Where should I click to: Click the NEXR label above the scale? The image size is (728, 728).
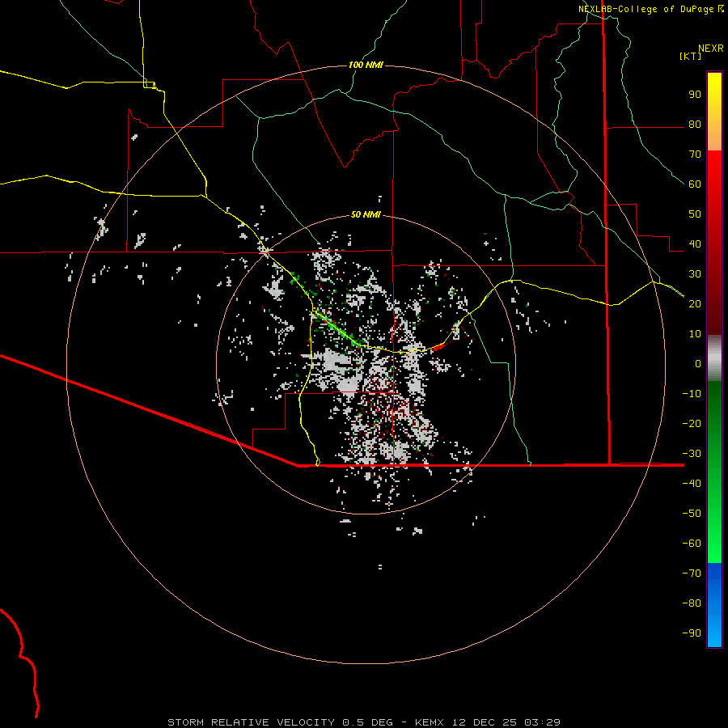point(710,49)
